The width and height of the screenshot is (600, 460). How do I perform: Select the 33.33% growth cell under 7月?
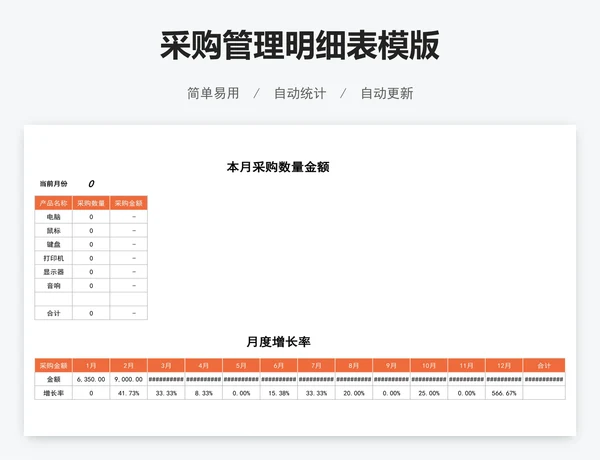coord(316,393)
